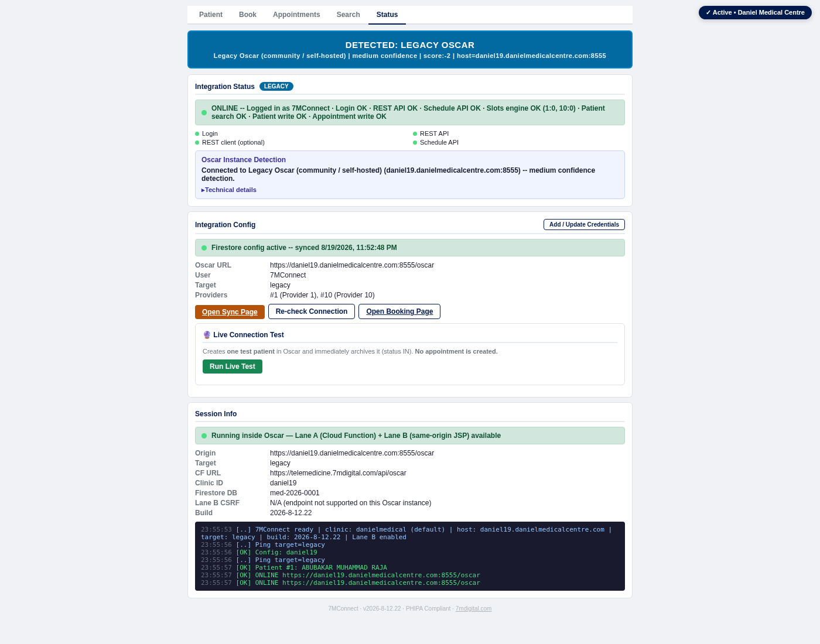Click the User value 7MConnect
This screenshot has height=644, width=820.
[288, 275]
